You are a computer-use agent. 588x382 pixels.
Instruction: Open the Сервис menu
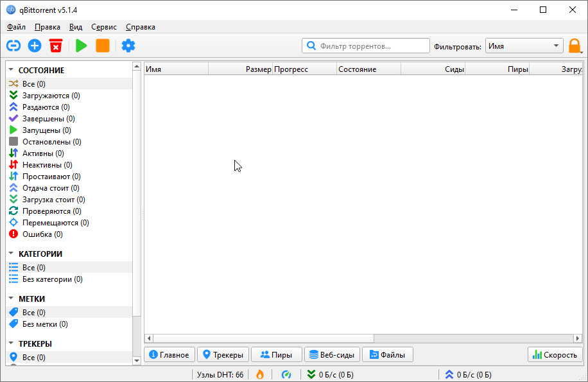(104, 27)
